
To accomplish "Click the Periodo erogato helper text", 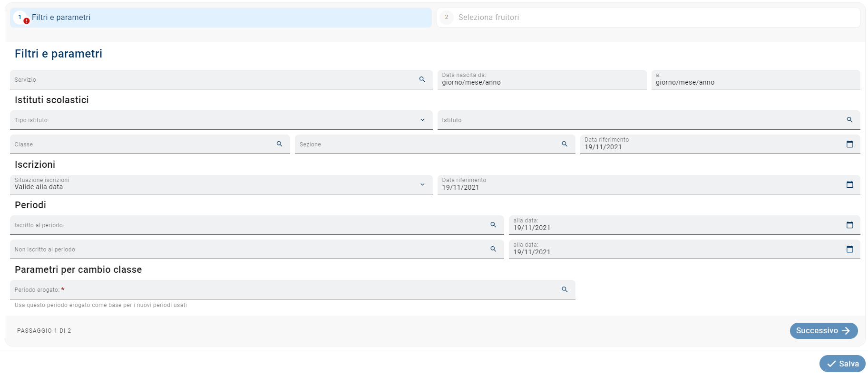I will 101,305.
